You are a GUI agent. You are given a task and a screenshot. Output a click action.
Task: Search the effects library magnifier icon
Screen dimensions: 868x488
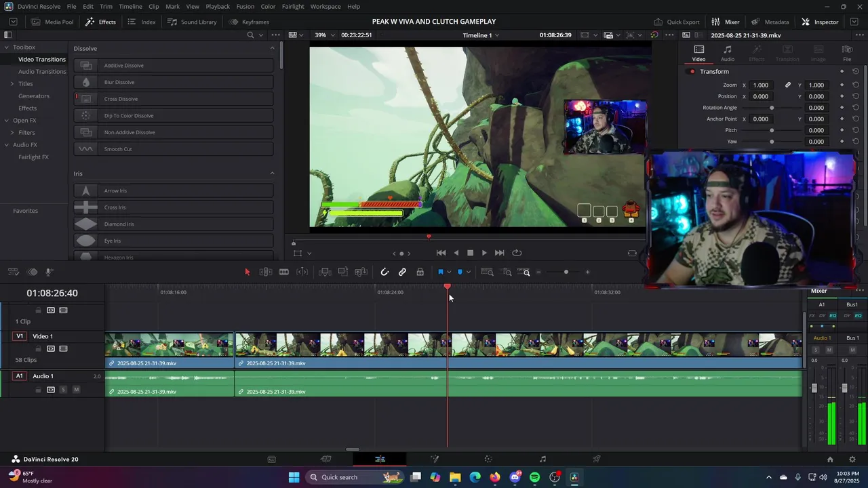250,35
